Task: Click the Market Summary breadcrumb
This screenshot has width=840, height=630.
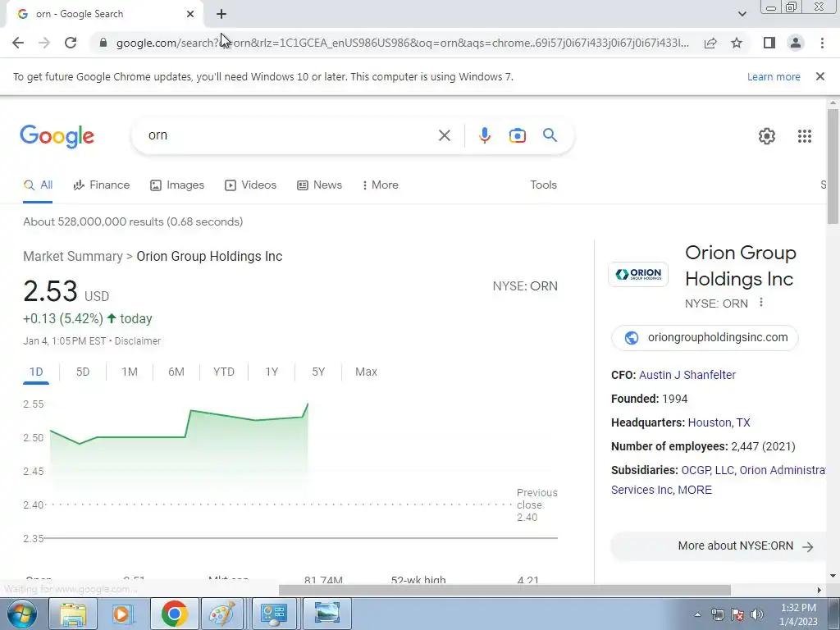Action: [x=73, y=257]
